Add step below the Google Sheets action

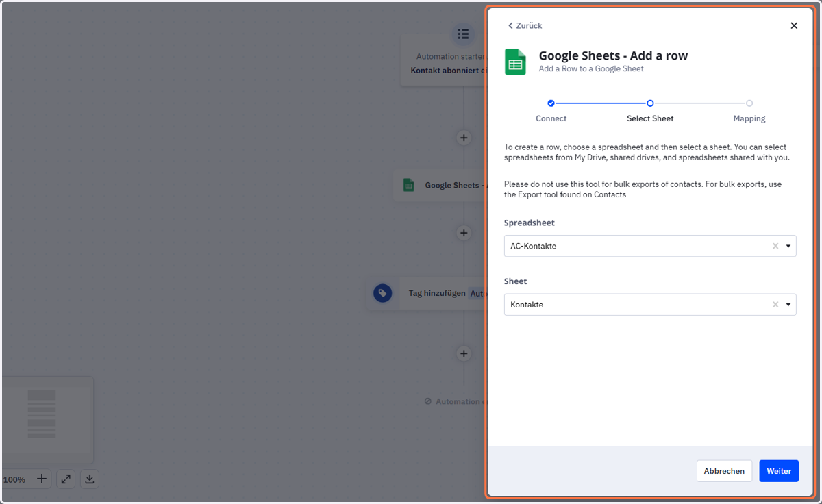(x=464, y=233)
